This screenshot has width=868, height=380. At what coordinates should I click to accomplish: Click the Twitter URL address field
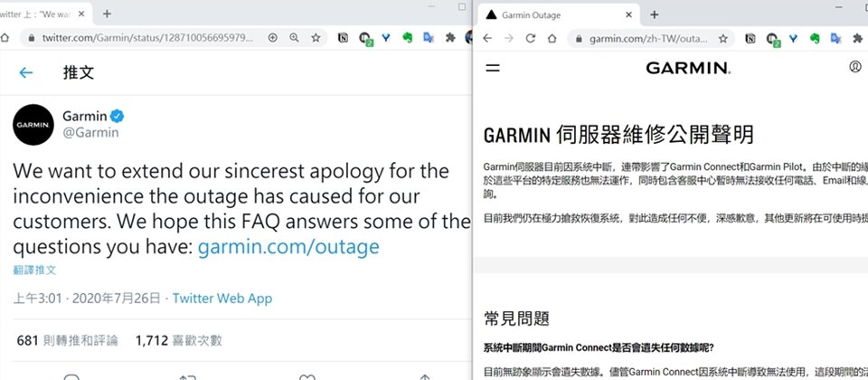point(147,38)
